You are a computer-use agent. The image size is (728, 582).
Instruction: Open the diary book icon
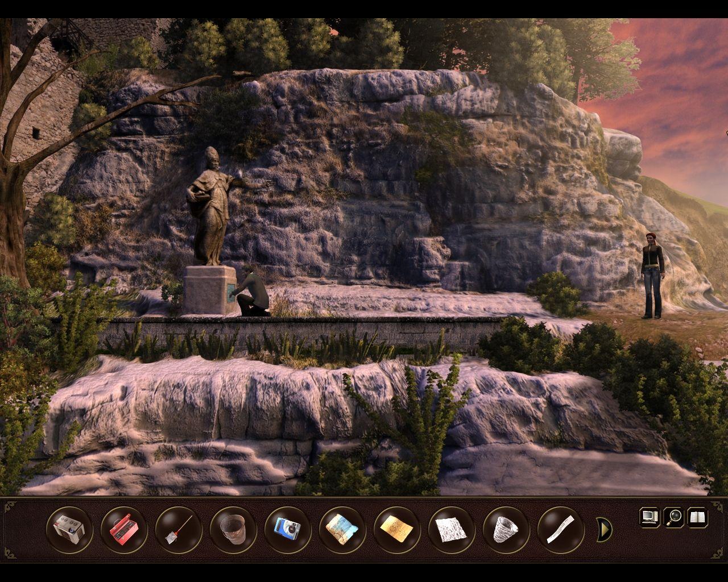[x=698, y=517]
